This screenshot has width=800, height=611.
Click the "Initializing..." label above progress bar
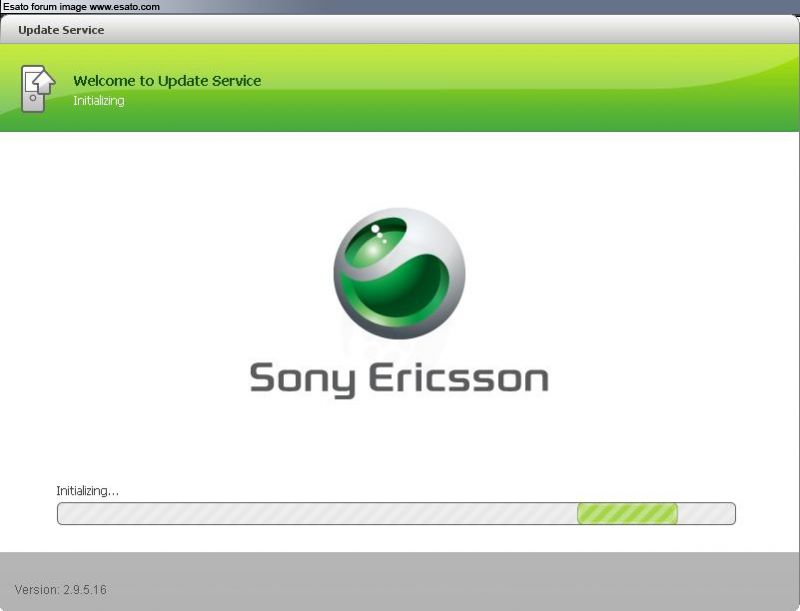tap(87, 491)
